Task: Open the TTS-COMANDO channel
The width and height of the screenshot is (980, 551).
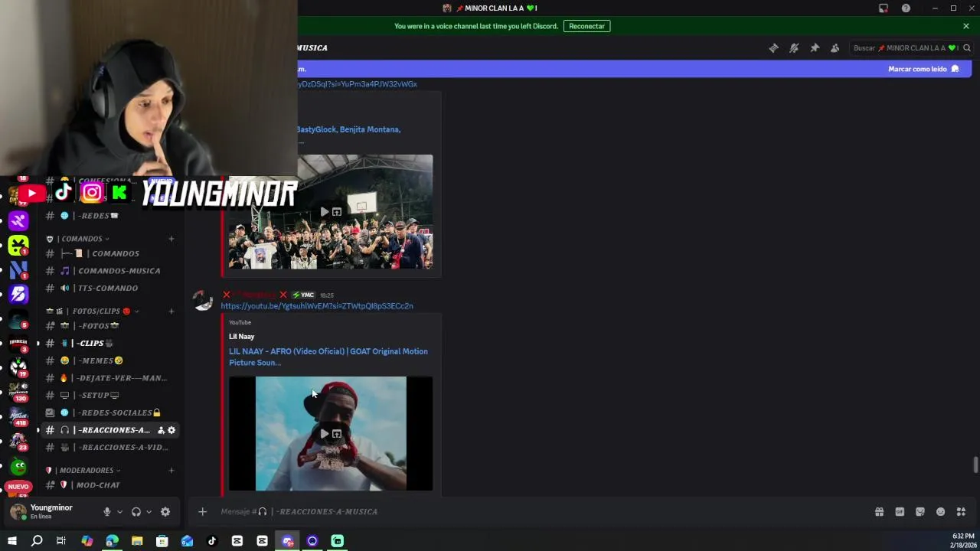Action: point(111,288)
